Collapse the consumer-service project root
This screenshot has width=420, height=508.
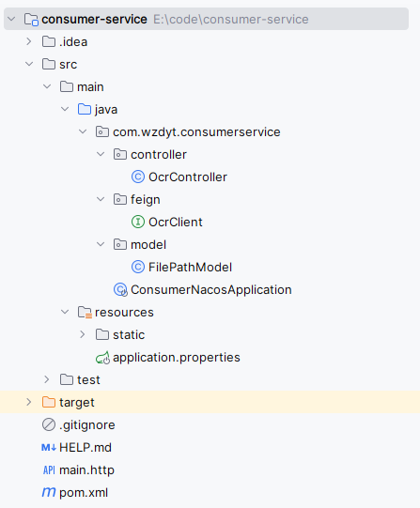[x=11, y=19]
